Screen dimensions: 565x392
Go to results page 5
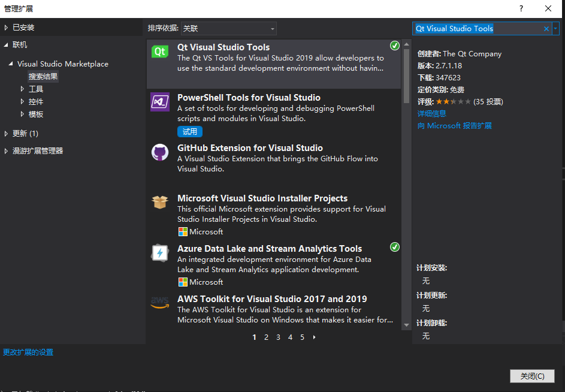coord(302,337)
